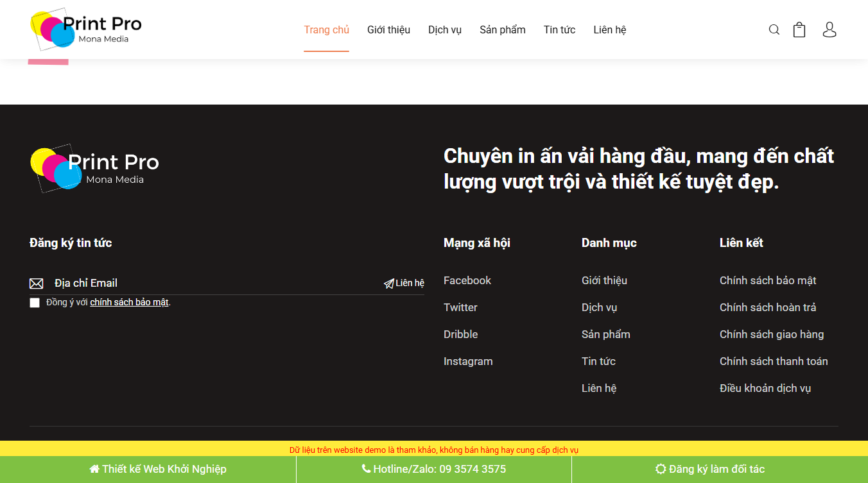Click the red demo data notice text

point(434,450)
